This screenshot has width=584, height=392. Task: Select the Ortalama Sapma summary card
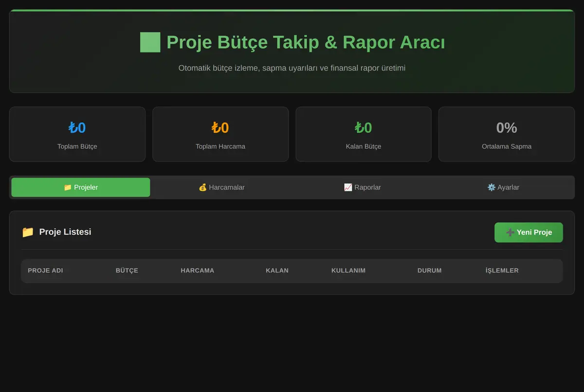point(507,134)
